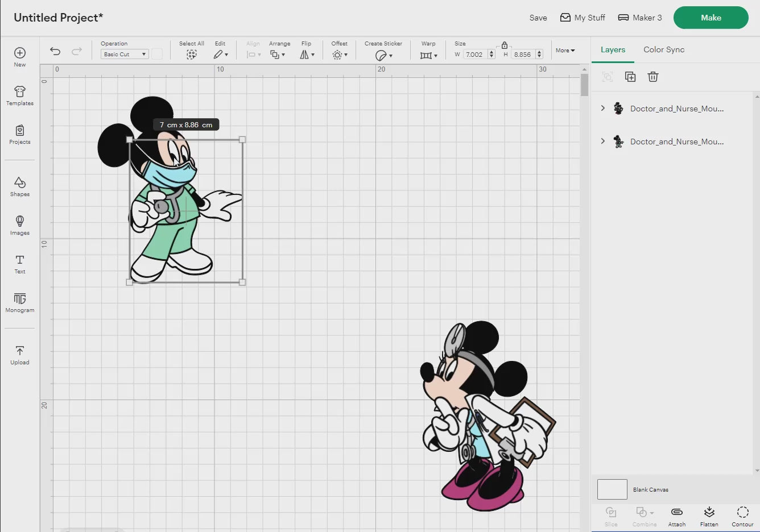760x532 pixels.
Task: Click the green Make button
Action: [711, 18]
